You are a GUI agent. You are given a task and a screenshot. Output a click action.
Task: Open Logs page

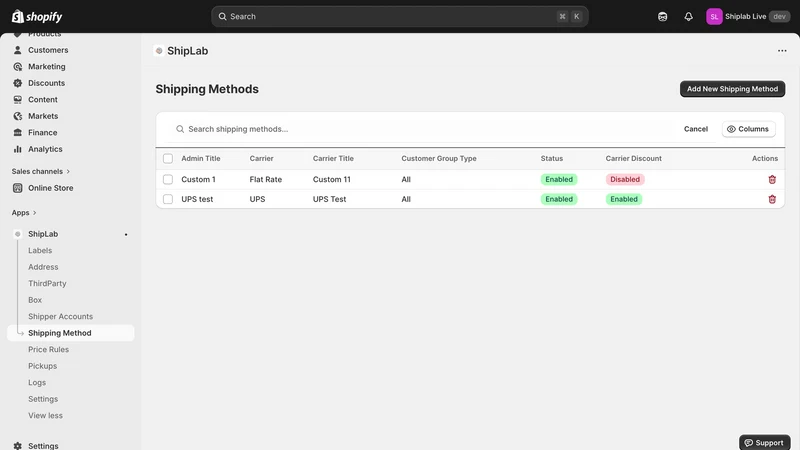pos(37,382)
